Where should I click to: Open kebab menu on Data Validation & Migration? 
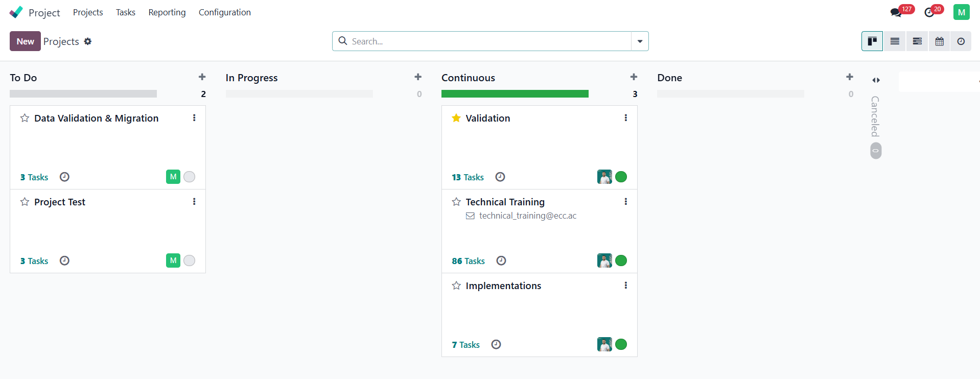coord(194,118)
